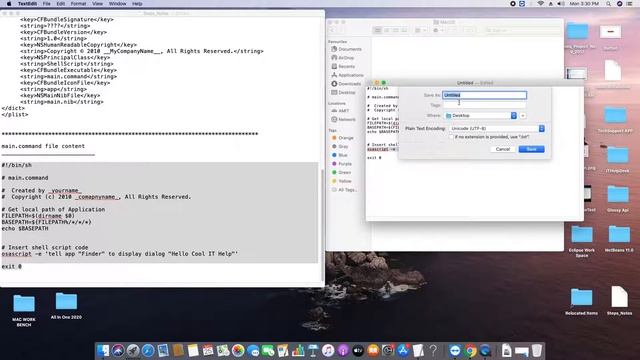Click the Tags field in save dialog
The height and width of the screenshot is (360, 640).
484,105
